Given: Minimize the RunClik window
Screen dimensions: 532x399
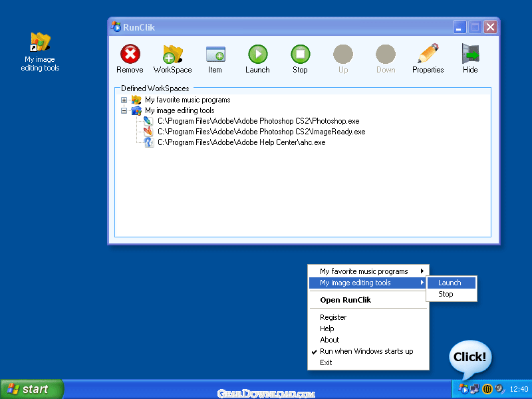Looking at the screenshot, I should 460,27.
